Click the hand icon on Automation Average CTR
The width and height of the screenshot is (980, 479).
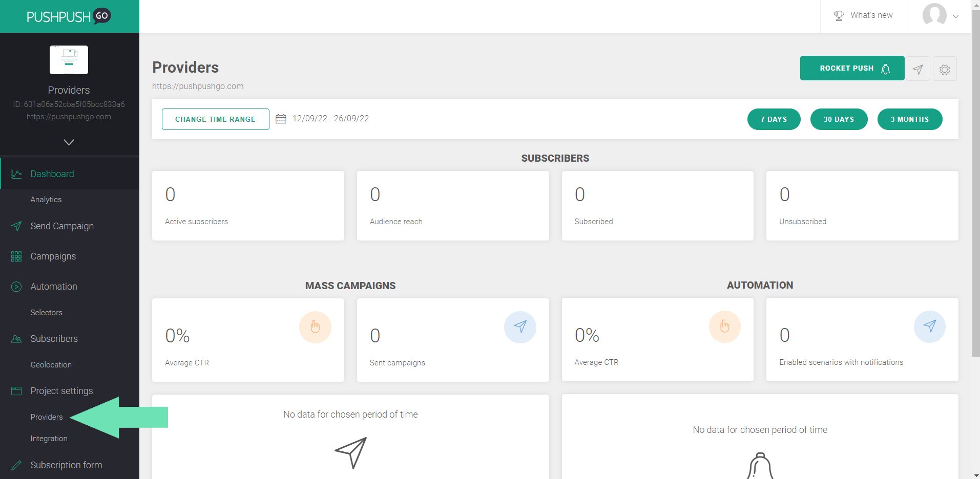tap(724, 326)
